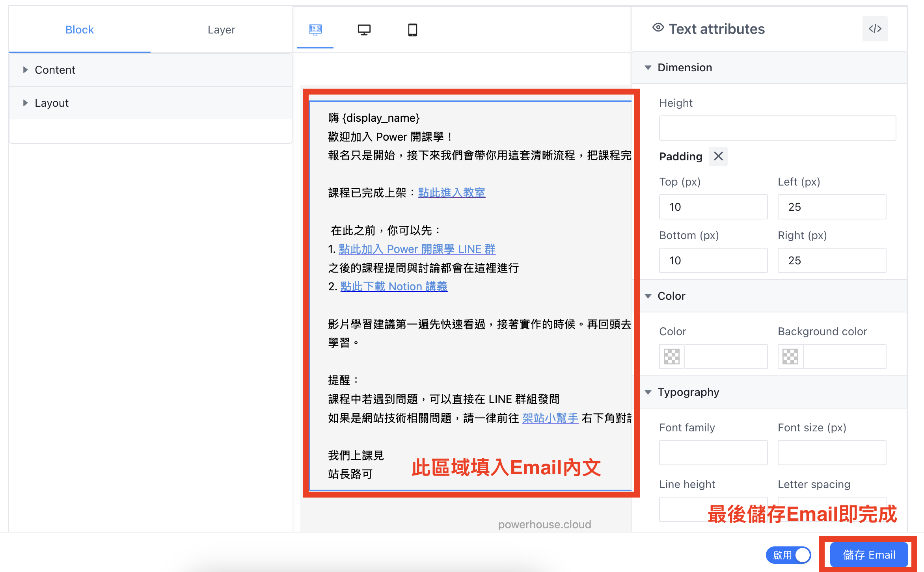The image size is (924, 572).
Task: Remove Padding with the X icon
Action: coord(718,156)
